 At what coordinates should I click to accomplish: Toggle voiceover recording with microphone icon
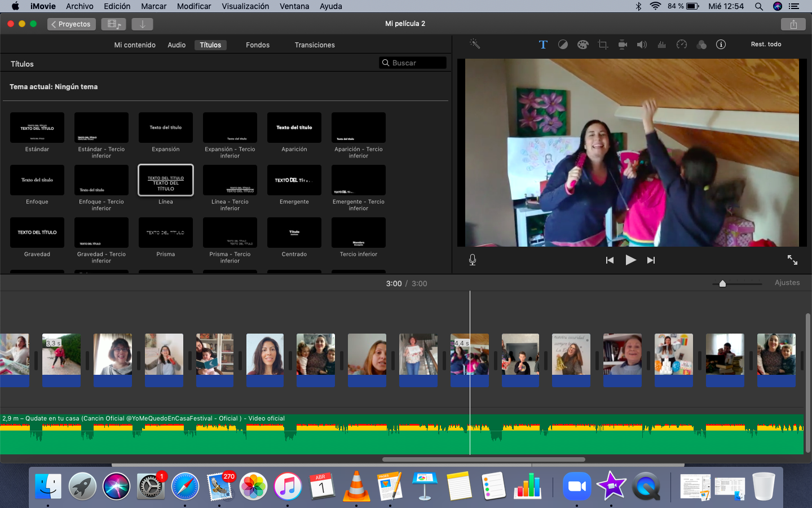point(473,260)
